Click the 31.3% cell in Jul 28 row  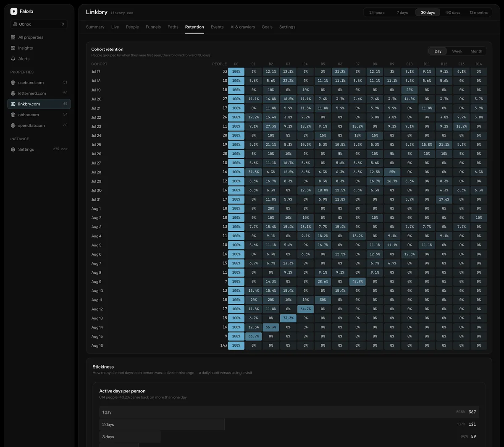pos(254,172)
